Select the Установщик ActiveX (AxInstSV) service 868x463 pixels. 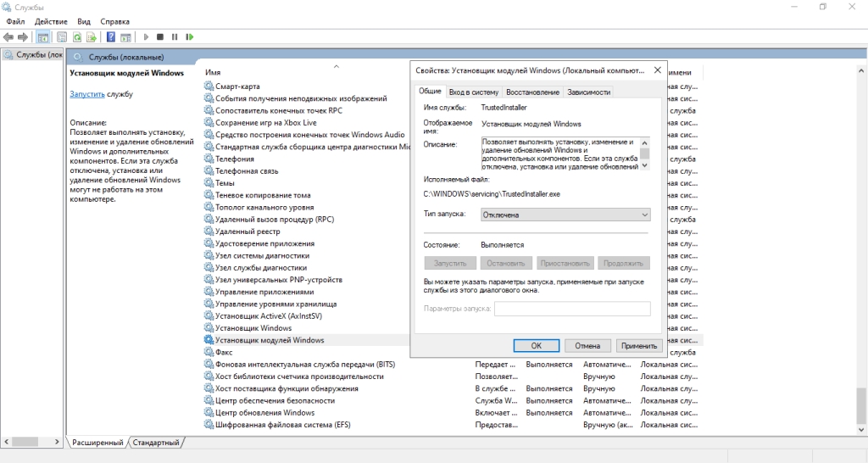click(269, 315)
